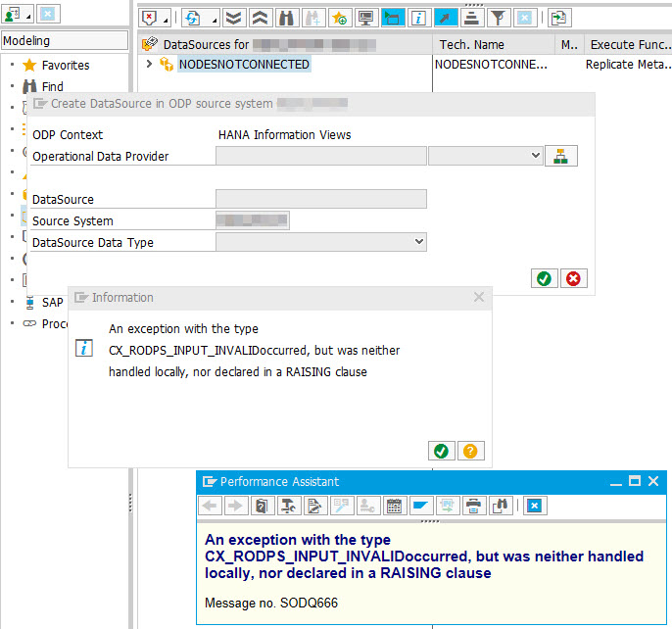Toggle the blue diagonal arrow icon in the toolbar

446,18
